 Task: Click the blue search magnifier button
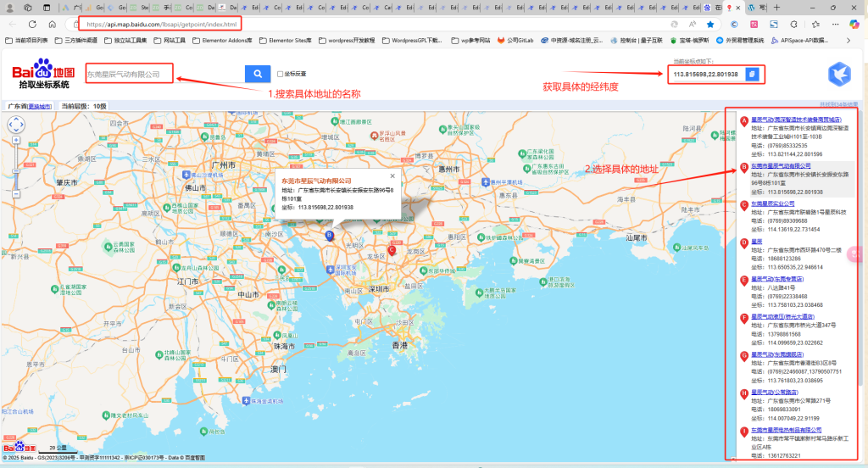[x=258, y=74]
